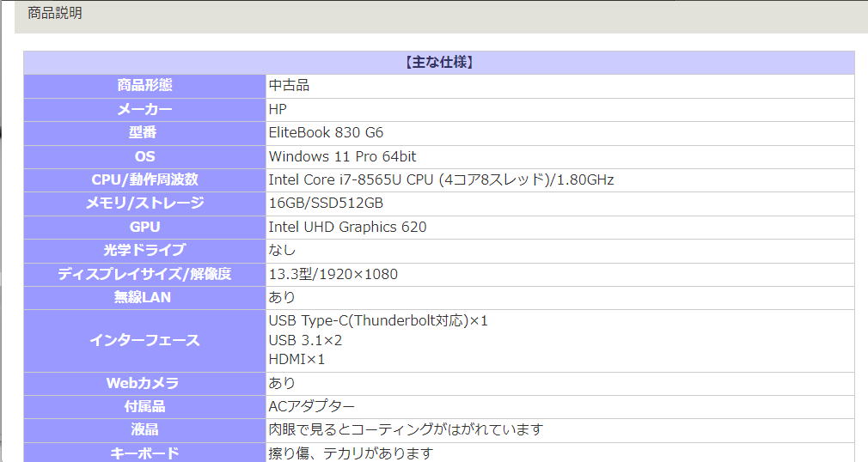Click the あり value in 無線LAN row

(282, 298)
